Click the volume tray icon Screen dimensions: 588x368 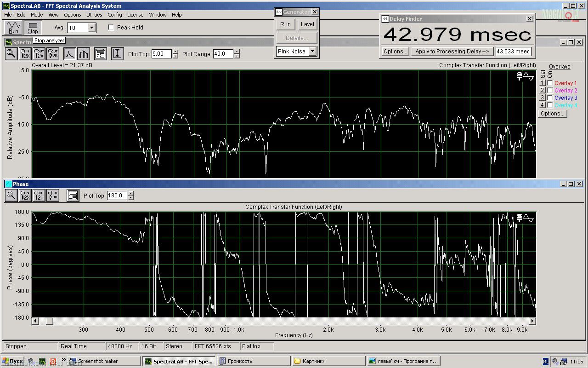pyautogui.click(x=554, y=362)
